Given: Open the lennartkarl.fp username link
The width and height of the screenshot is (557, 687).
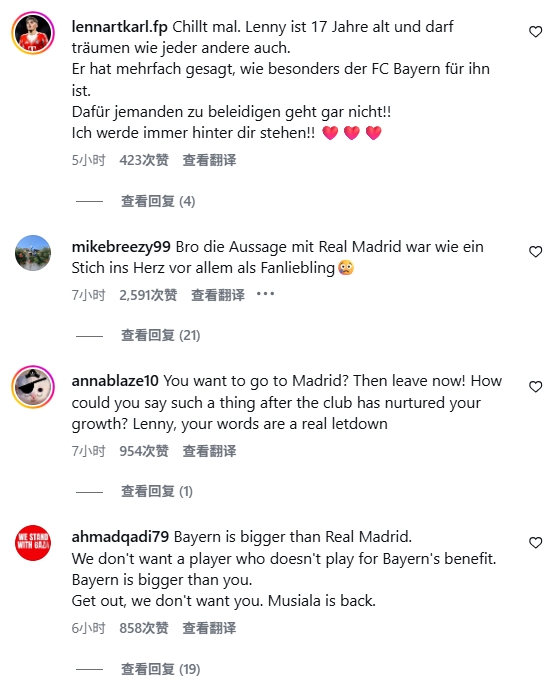Looking at the screenshot, I should 120,27.
